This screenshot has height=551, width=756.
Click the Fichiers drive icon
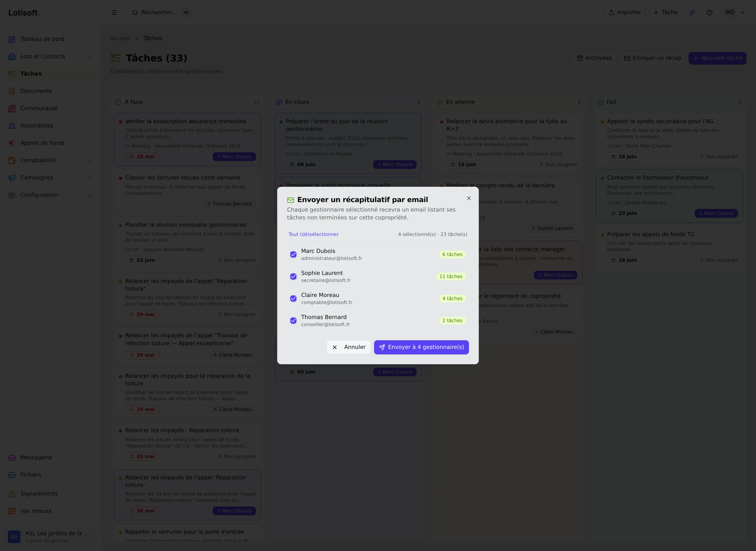(12, 475)
